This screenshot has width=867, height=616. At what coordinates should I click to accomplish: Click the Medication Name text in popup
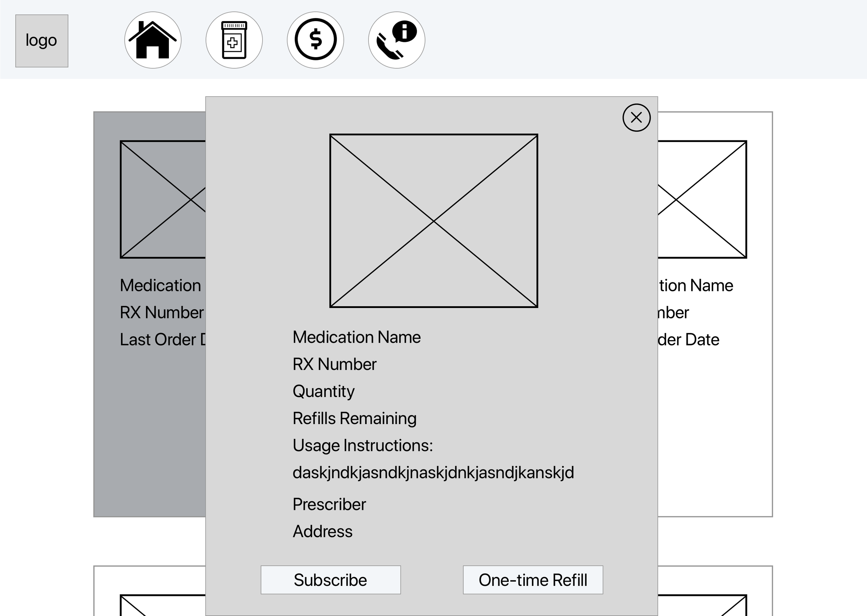pos(357,337)
